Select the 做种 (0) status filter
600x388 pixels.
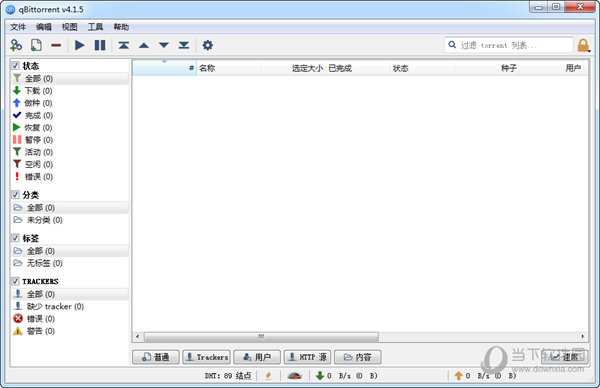tap(70, 103)
